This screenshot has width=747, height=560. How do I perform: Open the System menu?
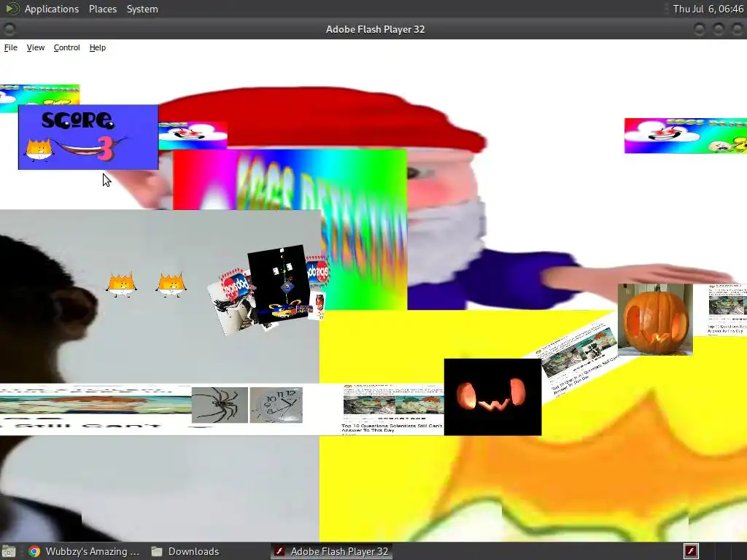tap(142, 9)
